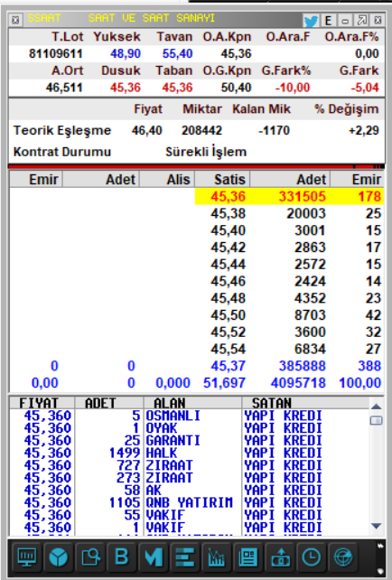Click the B toolbar icon
The width and height of the screenshot is (392, 580).
click(x=122, y=557)
